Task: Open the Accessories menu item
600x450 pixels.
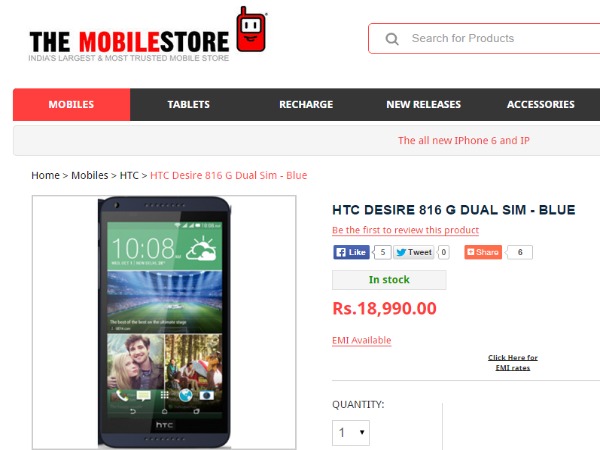Action: point(541,104)
